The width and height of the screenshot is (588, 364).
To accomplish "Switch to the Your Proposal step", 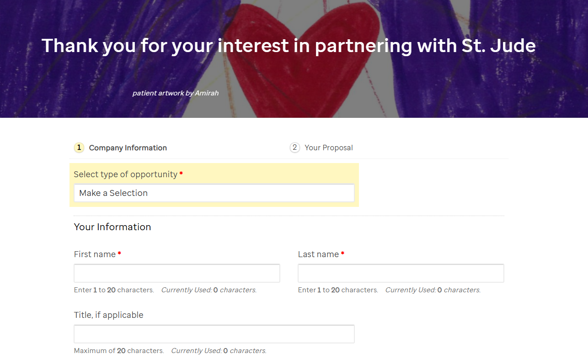I will (329, 148).
